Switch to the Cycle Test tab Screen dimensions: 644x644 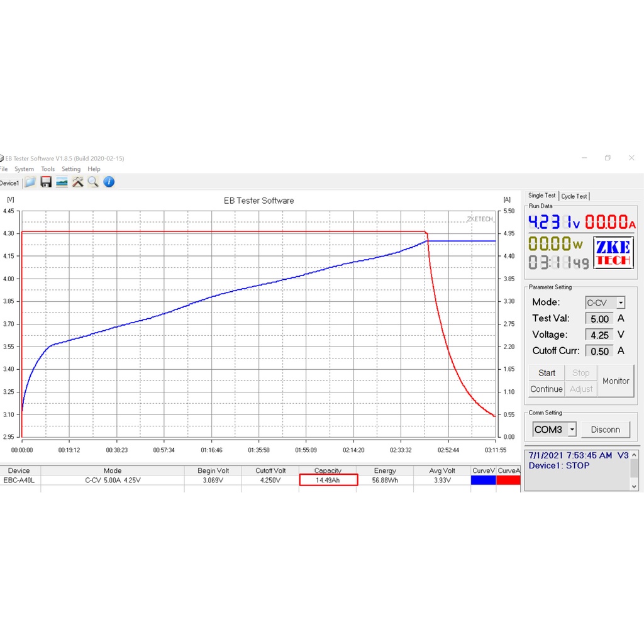pyautogui.click(x=574, y=196)
